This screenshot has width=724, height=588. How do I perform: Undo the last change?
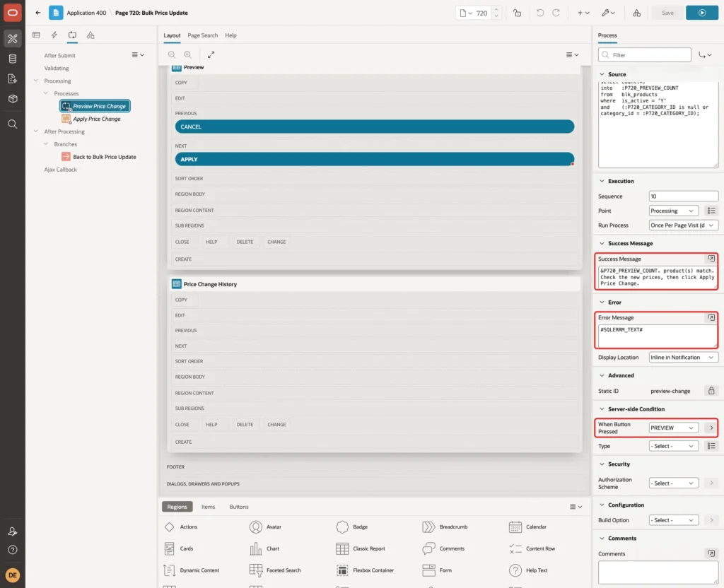pos(539,13)
